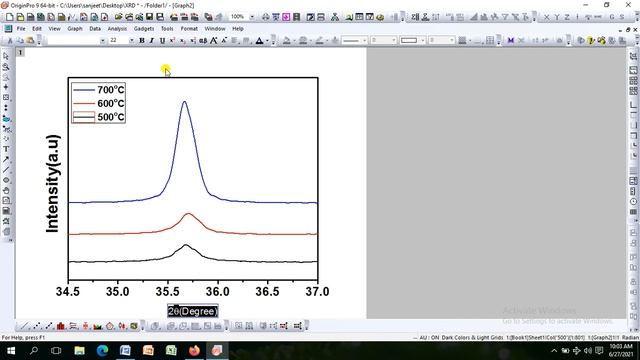Open Excel from the taskbar
Image resolution: width=640 pixels, height=360 pixels.
171,351
